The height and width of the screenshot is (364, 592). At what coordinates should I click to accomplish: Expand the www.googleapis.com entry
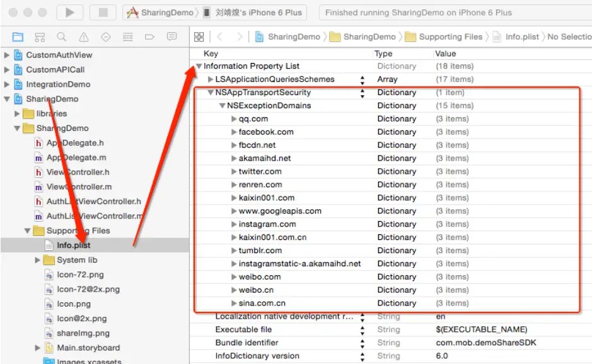pos(234,211)
